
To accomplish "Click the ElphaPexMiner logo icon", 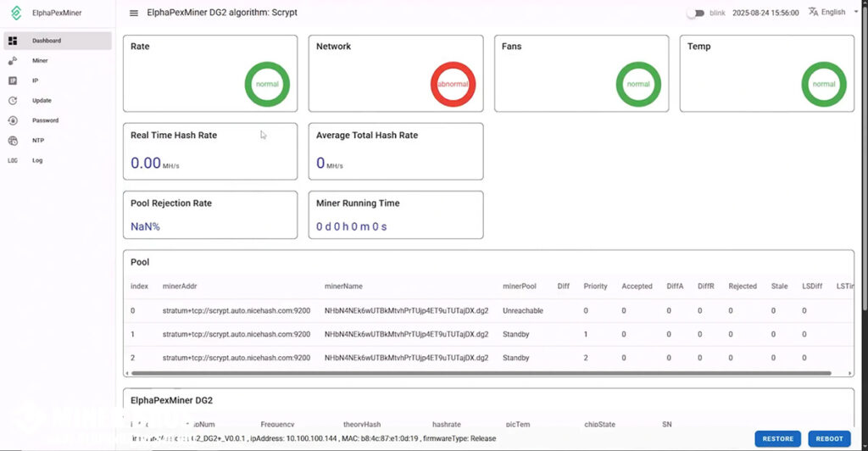I will 15,13.
